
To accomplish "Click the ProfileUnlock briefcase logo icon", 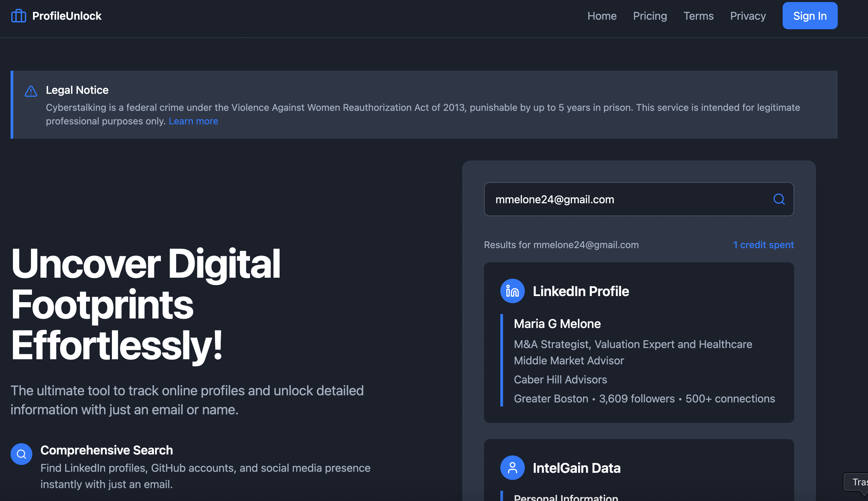I will 19,16.
